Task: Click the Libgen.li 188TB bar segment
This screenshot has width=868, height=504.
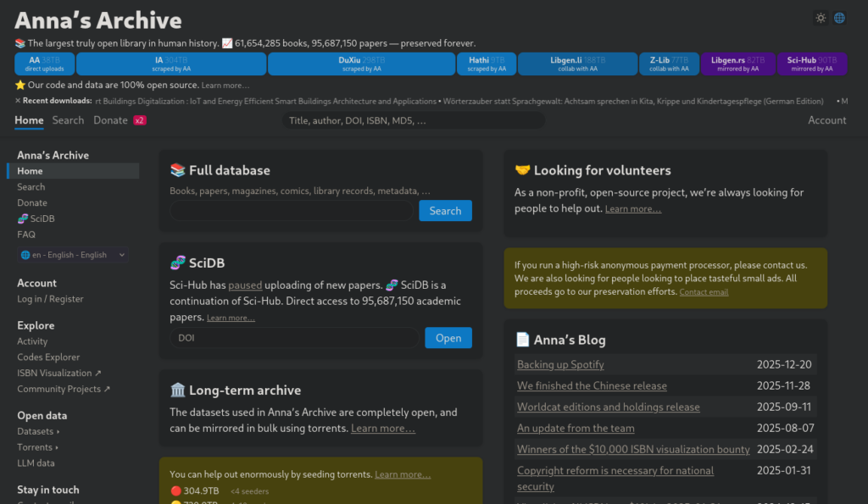Action: click(577, 64)
